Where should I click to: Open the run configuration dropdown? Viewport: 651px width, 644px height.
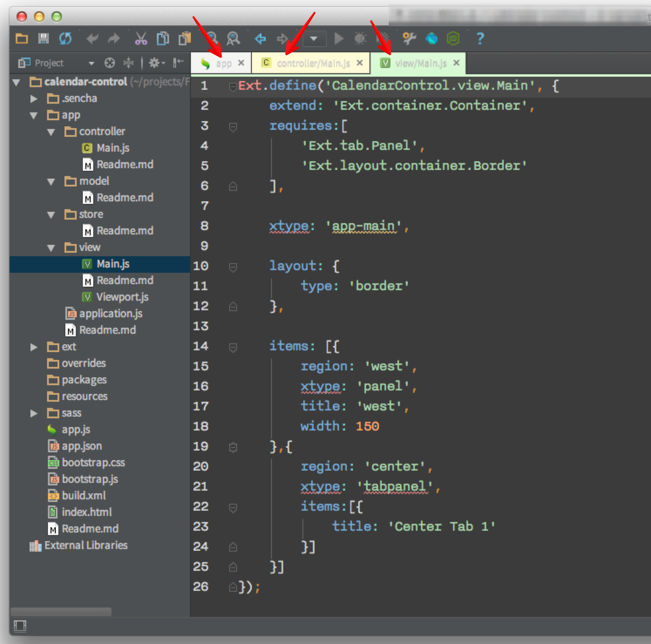(313, 39)
